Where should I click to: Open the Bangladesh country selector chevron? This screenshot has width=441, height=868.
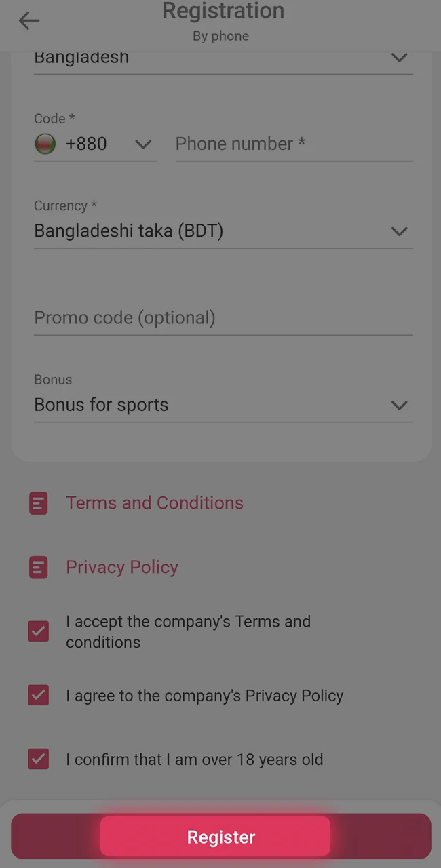pos(399,58)
